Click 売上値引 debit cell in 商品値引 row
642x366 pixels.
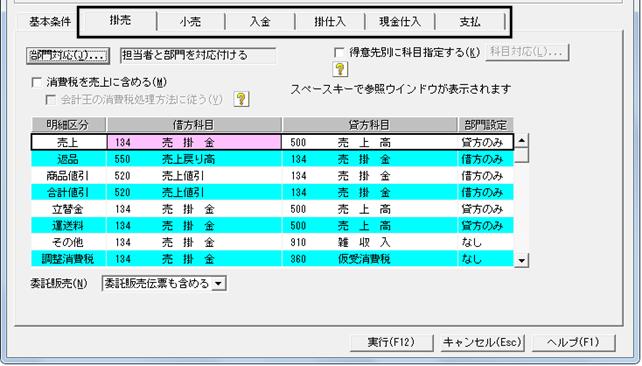(194, 176)
